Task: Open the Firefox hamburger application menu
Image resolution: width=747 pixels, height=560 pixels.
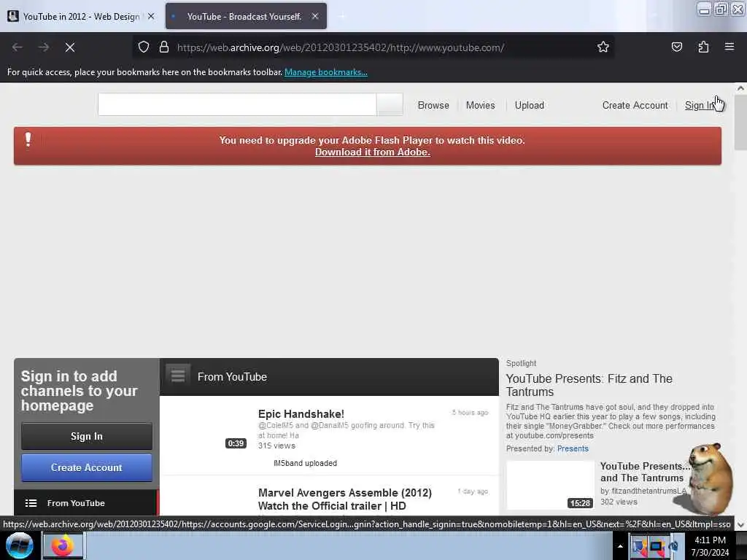Action: coord(729,47)
